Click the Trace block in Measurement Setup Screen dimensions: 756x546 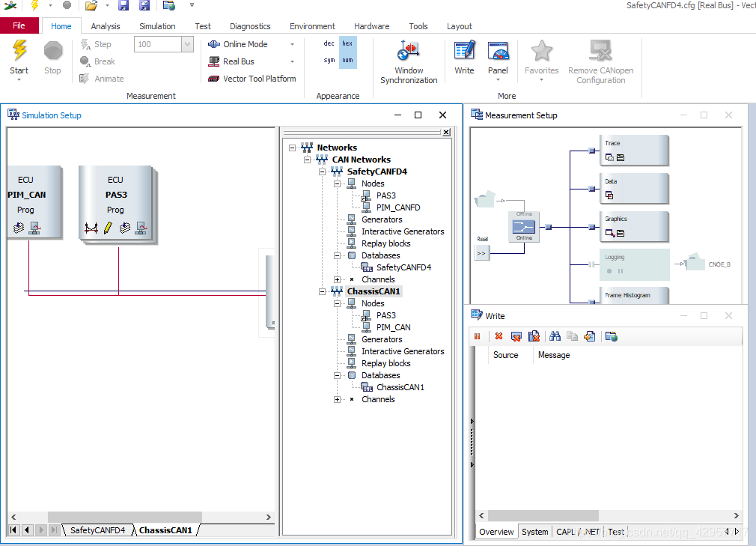(634, 151)
